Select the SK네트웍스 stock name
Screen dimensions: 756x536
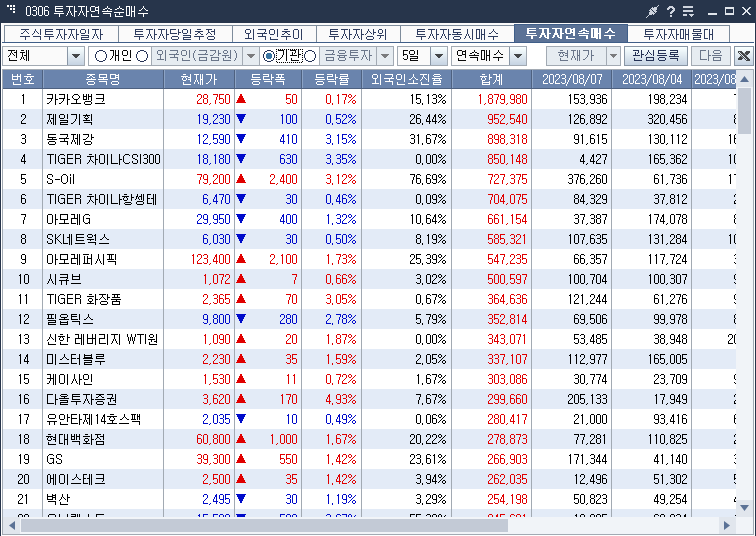tap(78, 239)
